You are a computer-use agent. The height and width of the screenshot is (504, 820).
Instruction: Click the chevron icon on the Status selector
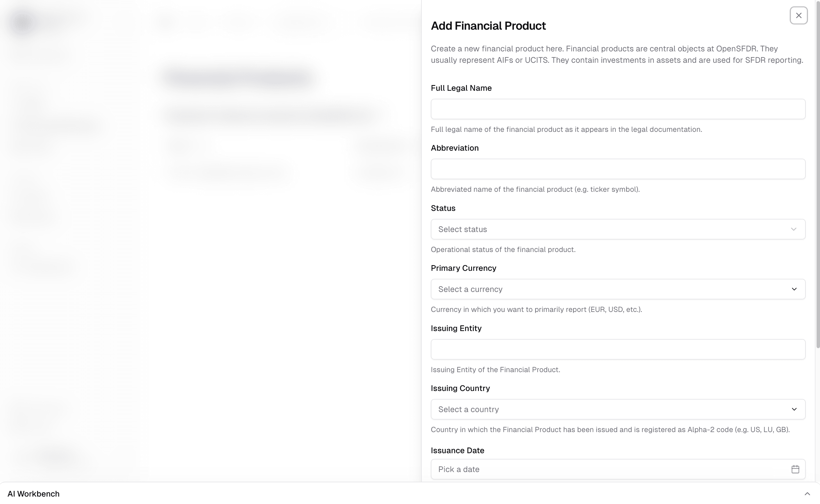[x=794, y=229]
